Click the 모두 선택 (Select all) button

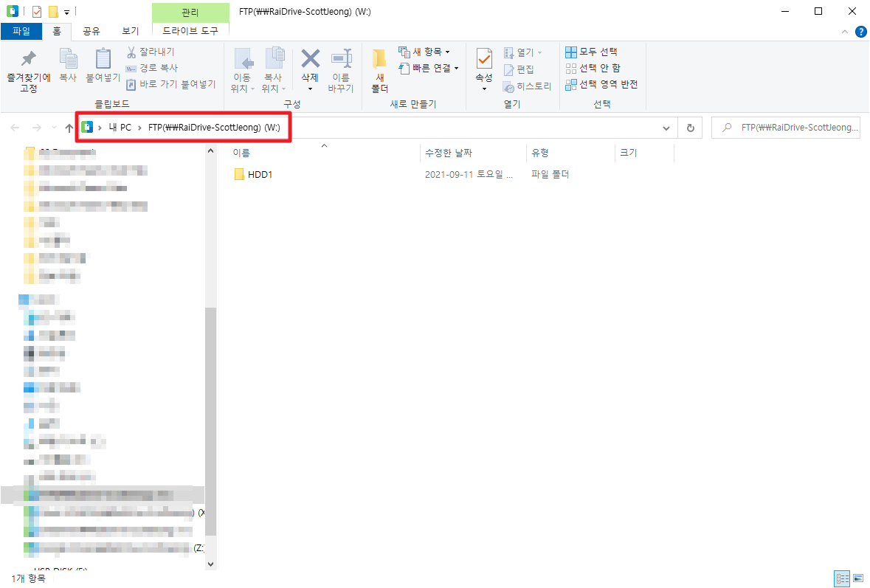coord(591,51)
